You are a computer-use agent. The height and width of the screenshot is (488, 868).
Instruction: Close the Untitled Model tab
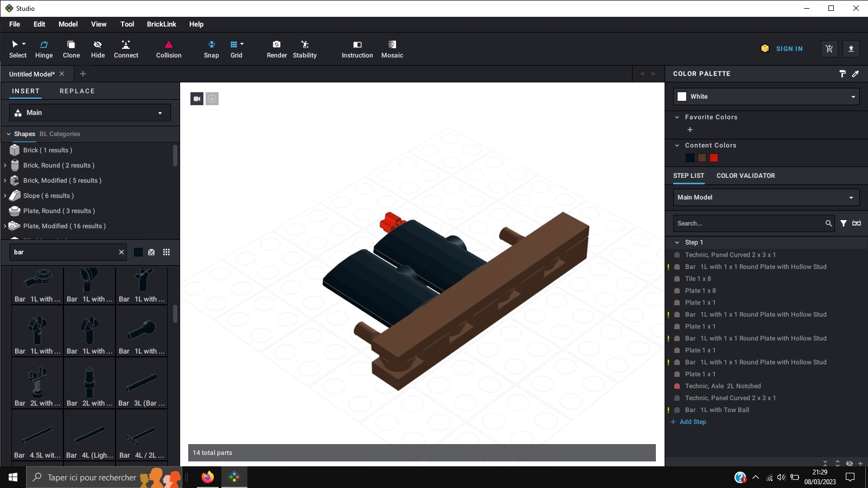(x=62, y=74)
